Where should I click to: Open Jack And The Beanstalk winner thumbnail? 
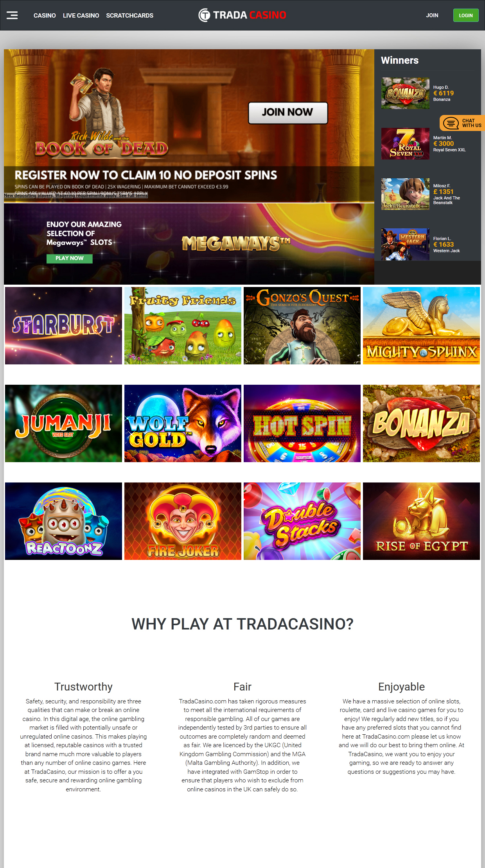[x=405, y=194]
